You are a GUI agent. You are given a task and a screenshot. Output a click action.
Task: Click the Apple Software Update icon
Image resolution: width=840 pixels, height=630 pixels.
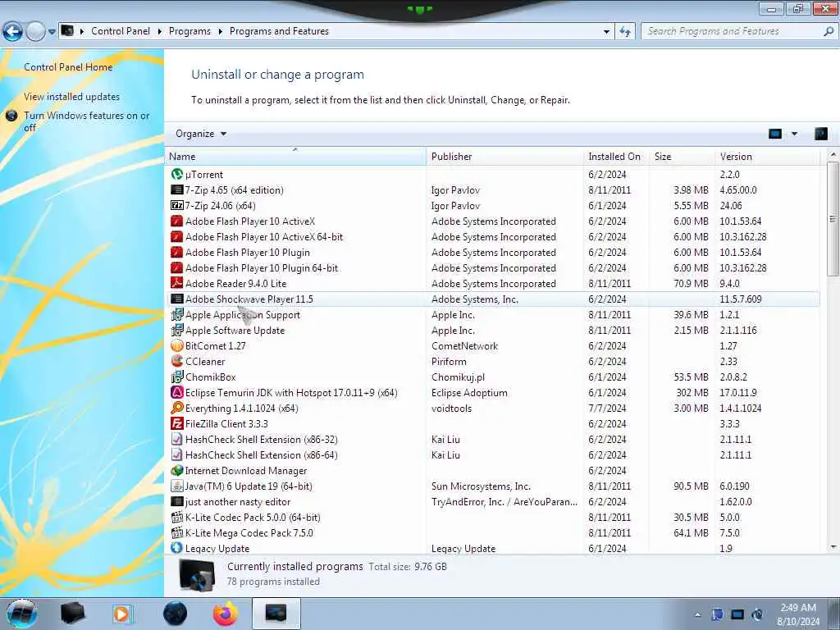tap(177, 330)
